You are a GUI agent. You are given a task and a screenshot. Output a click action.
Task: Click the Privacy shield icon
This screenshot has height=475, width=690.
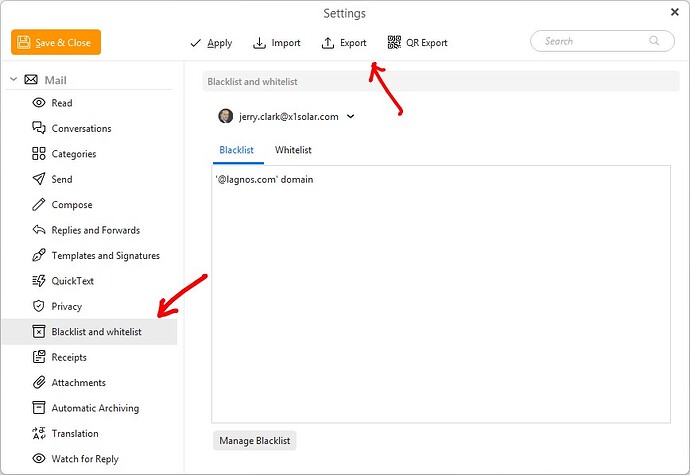(39, 306)
